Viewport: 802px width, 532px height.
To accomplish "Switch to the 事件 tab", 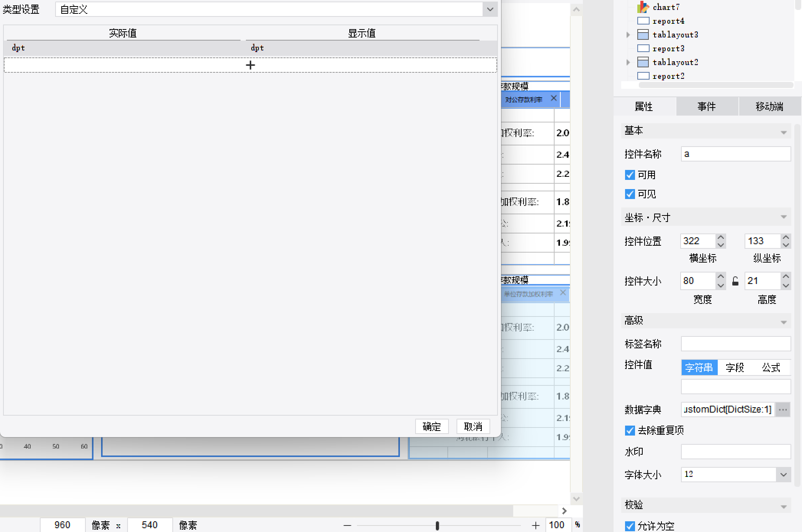I will pos(707,106).
